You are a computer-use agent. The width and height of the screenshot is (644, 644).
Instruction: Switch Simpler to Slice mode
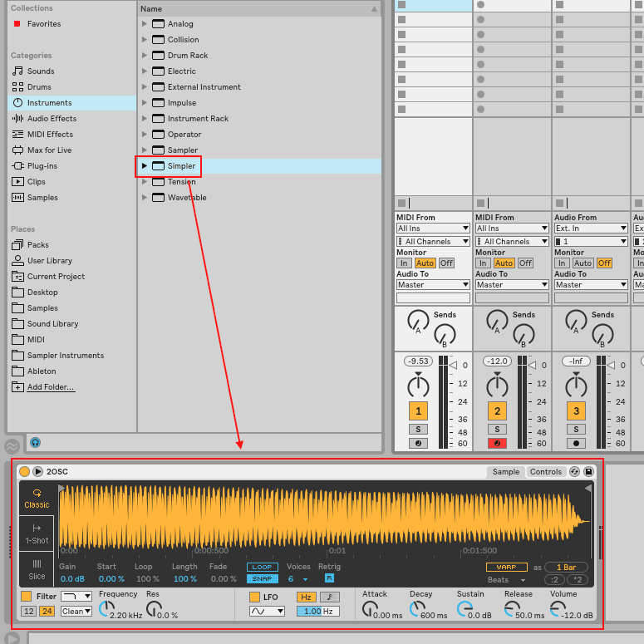(x=37, y=568)
